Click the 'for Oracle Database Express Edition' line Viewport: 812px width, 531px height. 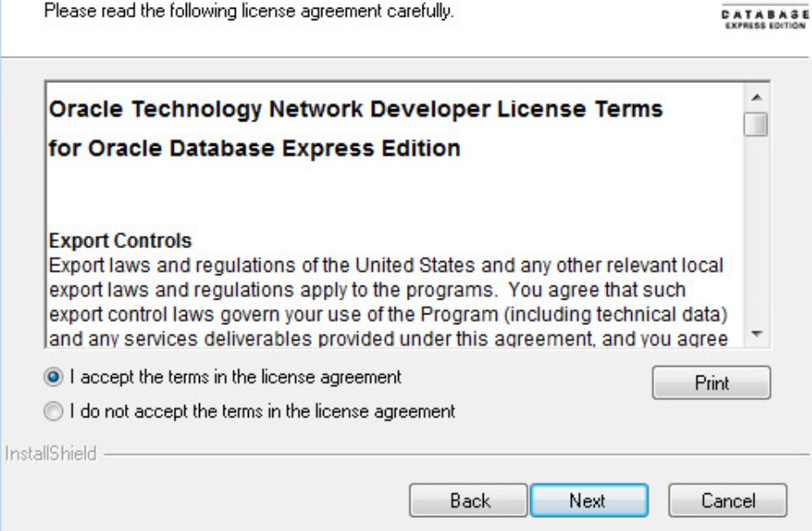pyautogui.click(x=254, y=148)
